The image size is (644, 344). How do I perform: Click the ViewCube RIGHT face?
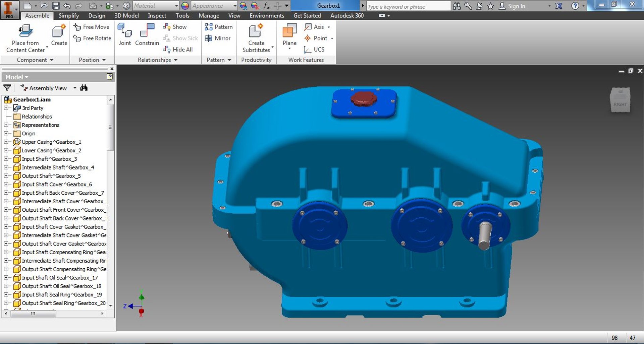pyautogui.click(x=620, y=104)
